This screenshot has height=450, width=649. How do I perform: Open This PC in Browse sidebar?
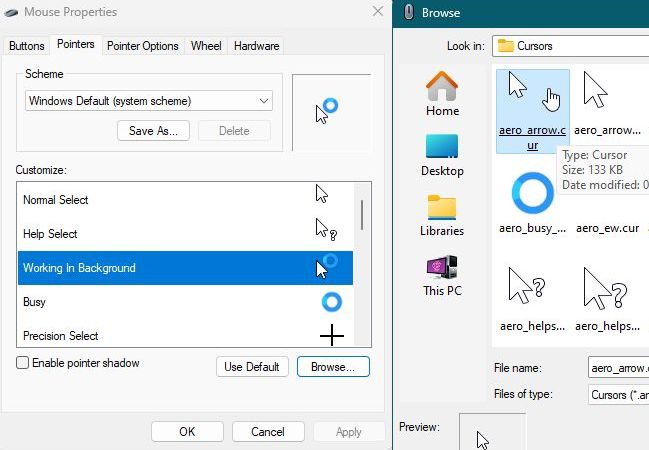tap(442, 276)
